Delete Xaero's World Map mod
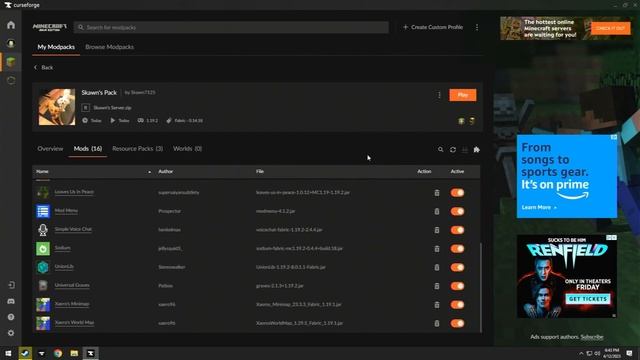The image size is (640, 360). [x=437, y=323]
